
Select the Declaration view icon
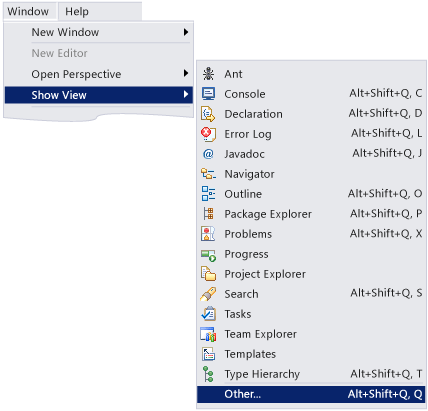tap(208, 114)
